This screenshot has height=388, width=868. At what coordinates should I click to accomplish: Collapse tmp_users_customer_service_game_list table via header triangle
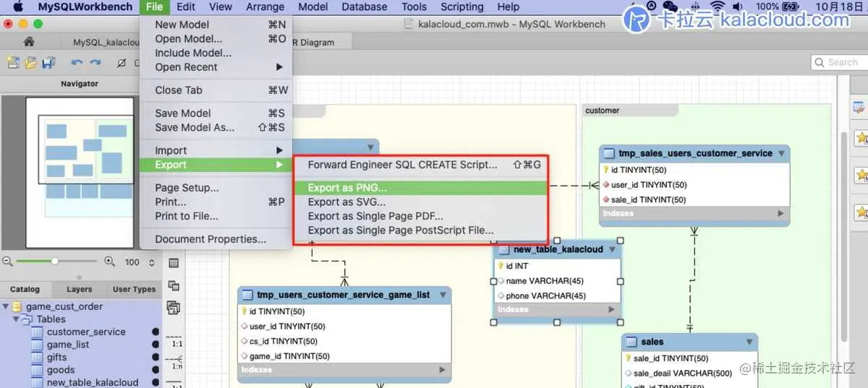443,295
